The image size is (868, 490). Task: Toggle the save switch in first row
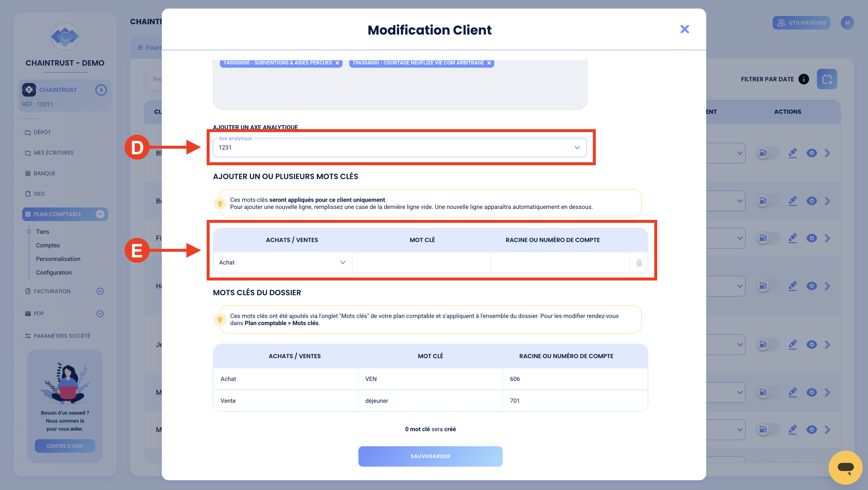pos(768,153)
